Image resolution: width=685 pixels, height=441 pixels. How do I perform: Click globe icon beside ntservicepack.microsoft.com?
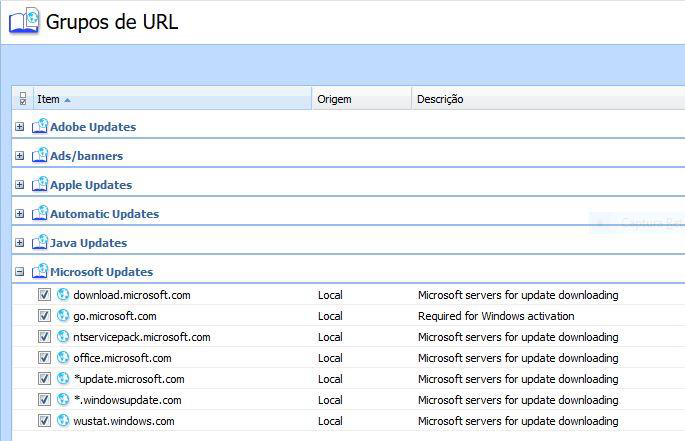click(x=63, y=337)
